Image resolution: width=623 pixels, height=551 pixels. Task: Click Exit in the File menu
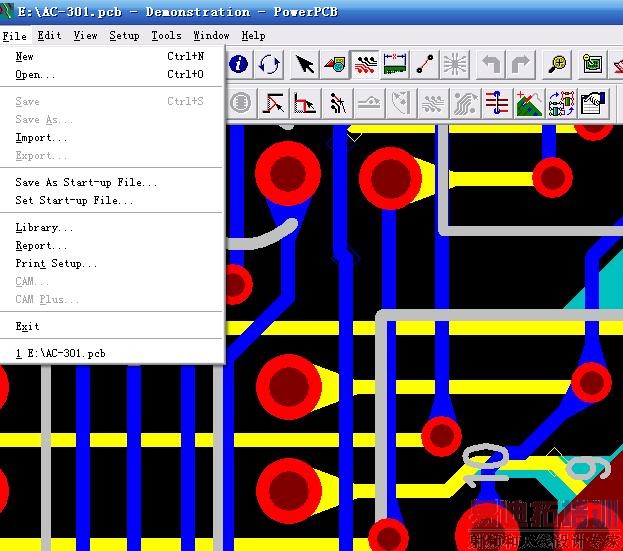[x=27, y=326]
